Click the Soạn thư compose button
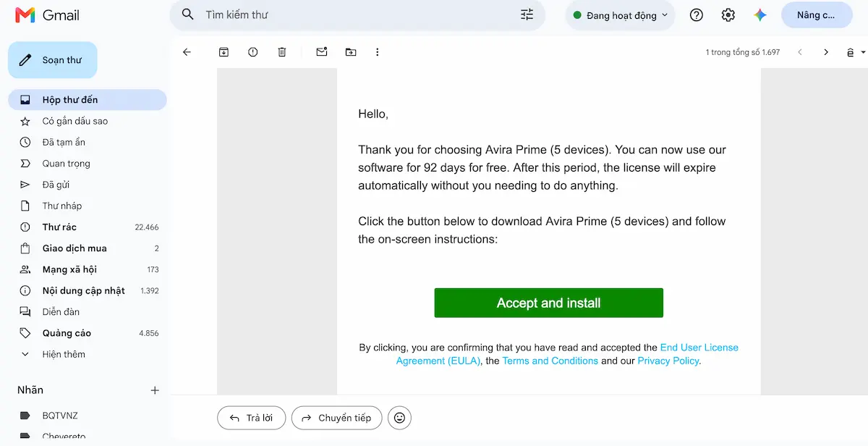The width and height of the screenshot is (868, 446). click(x=53, y=60)
